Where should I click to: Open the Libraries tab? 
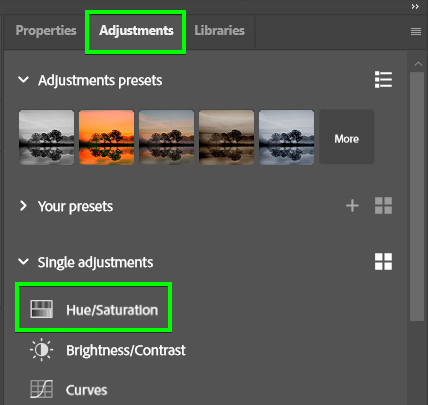(x=219, y=30)
